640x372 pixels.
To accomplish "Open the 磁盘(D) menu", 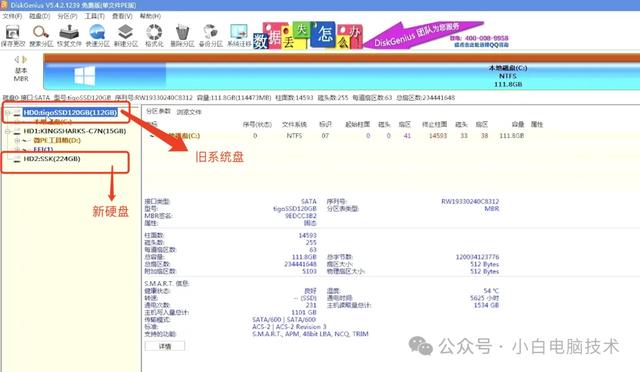I will 40,16.
